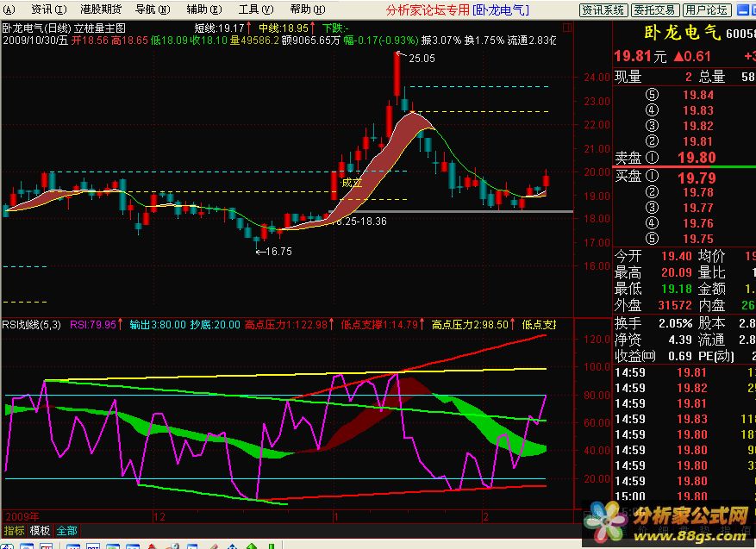756x549 pixels.
Task: Click the 外盘 31572 value
Action: 675,305
